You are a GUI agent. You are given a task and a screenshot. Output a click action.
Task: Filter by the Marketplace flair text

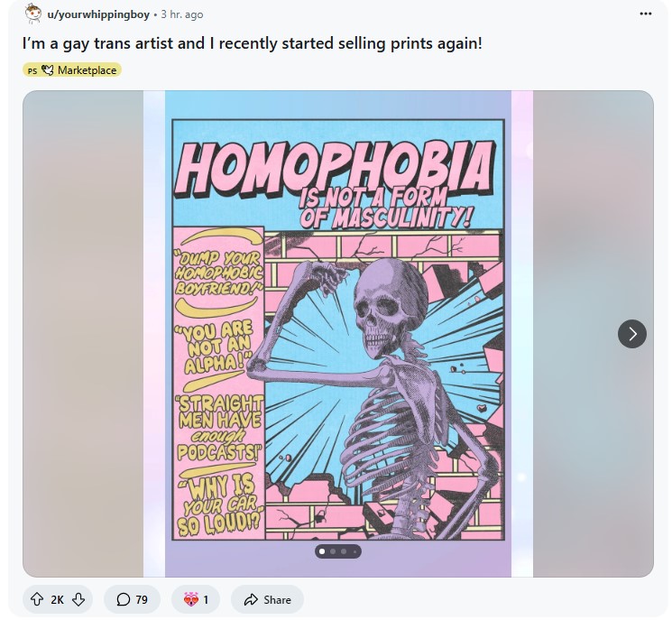point(87,70)
